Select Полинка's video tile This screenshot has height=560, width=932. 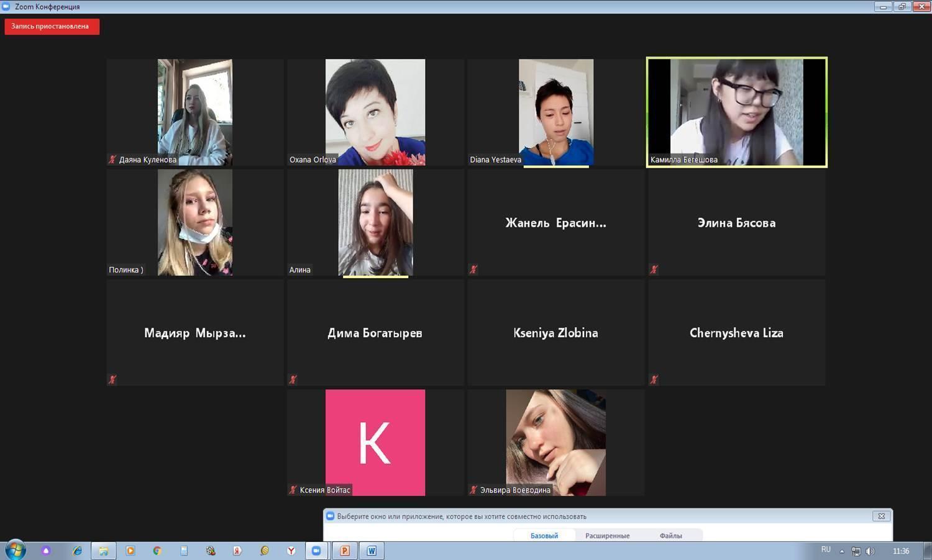click(195, 222)
